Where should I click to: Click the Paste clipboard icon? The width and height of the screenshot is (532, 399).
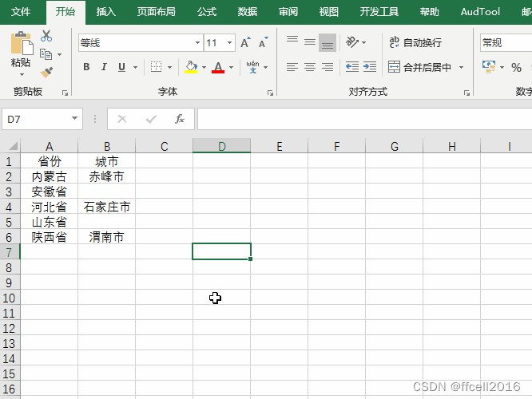[22, 43]
